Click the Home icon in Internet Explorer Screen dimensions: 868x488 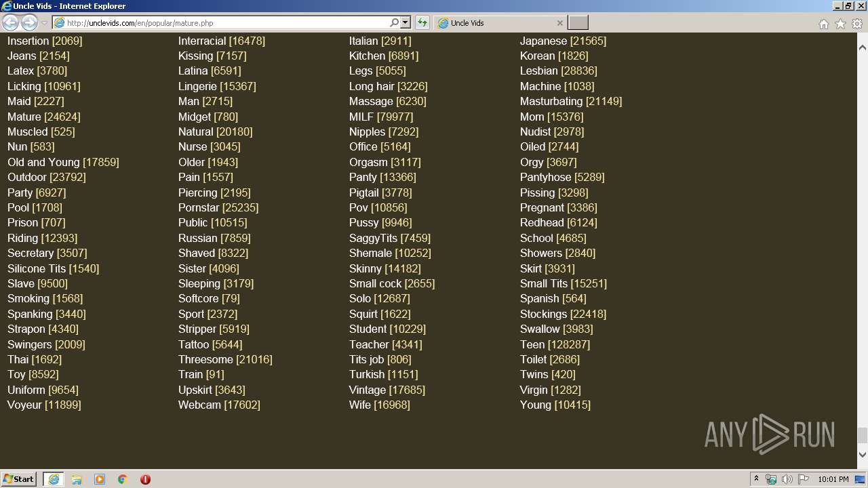tap(823, 24)
